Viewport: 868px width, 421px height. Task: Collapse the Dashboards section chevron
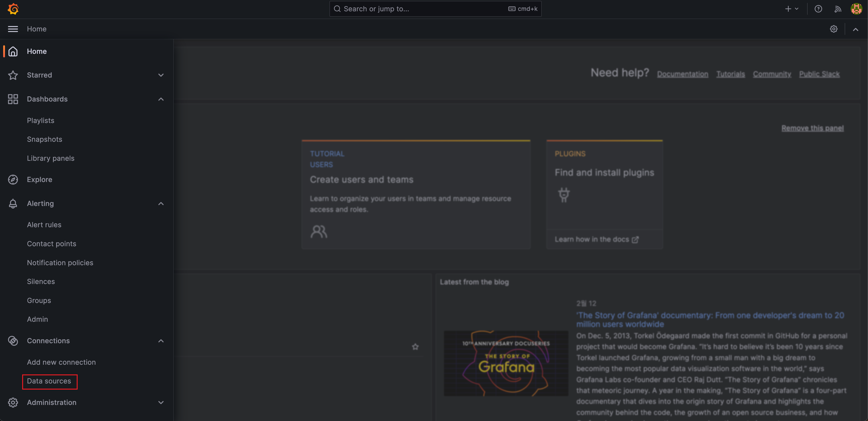click(161, 99)
